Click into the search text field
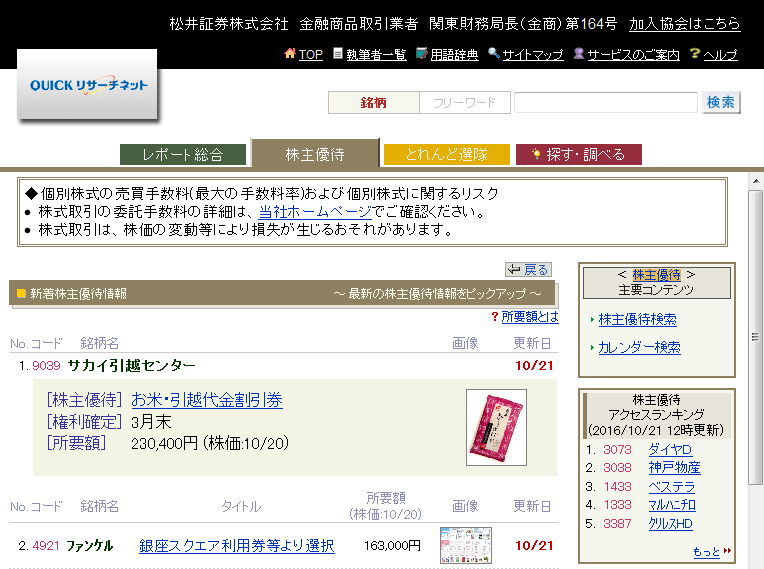Image resolution: width=764 pixels, height=569 pixels. 605,102
